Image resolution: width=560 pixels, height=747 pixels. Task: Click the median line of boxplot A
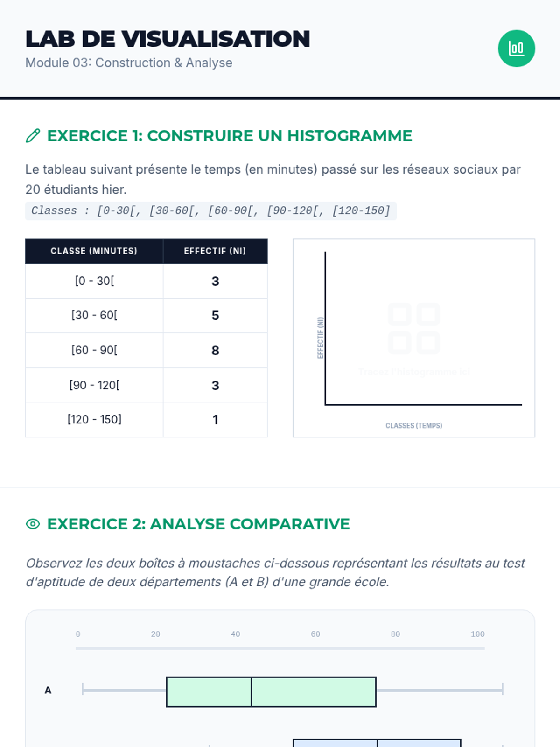click(x=252, y=692)
